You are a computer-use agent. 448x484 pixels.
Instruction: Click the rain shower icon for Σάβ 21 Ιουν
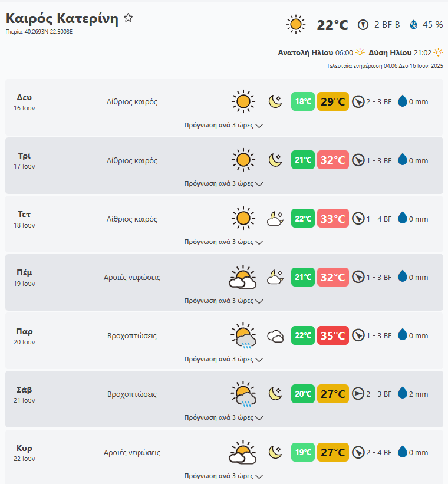point(243,394)
